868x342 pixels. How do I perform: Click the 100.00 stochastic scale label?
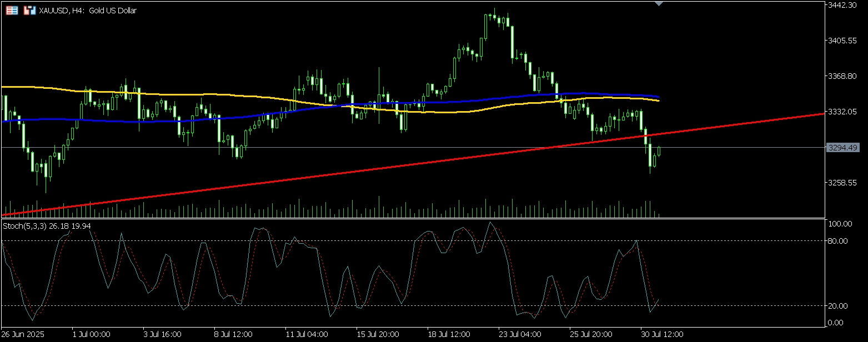(839, 224)
